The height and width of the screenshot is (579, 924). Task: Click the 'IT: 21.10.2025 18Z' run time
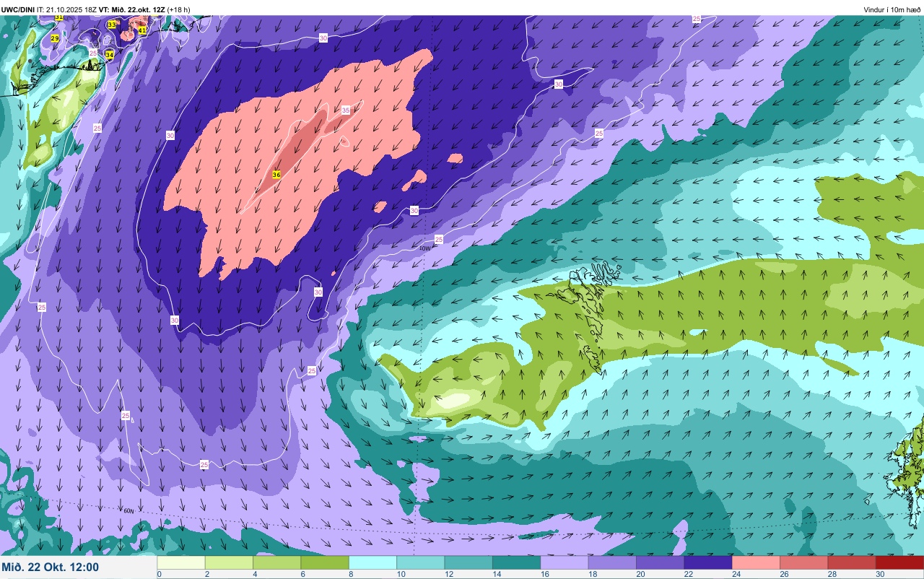pyautogui.click(x=67, y=9)
